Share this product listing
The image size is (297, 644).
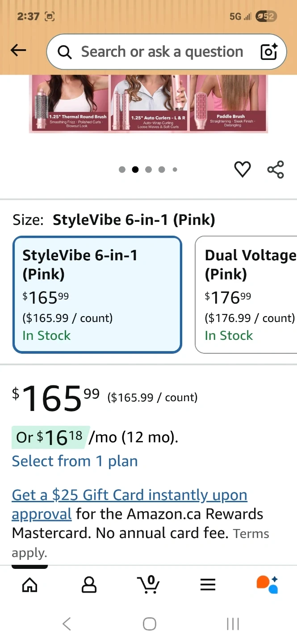click(276, 169)
